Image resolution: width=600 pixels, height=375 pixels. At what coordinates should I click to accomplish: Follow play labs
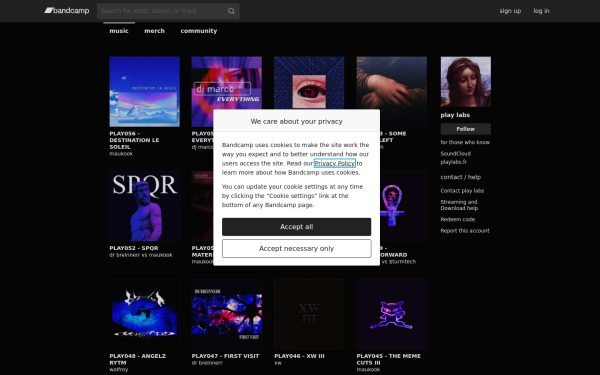point(466,129)
